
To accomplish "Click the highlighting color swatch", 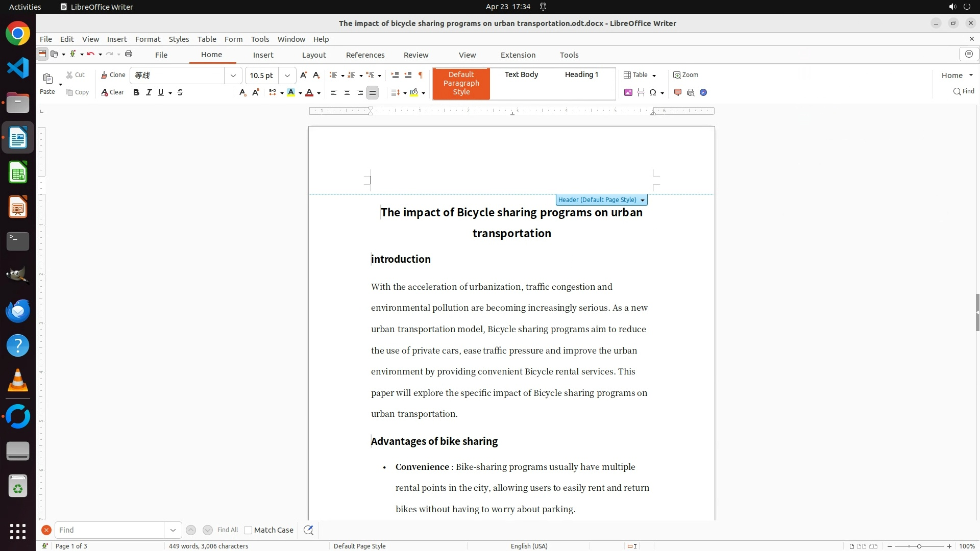I will (x=291, y=92).
